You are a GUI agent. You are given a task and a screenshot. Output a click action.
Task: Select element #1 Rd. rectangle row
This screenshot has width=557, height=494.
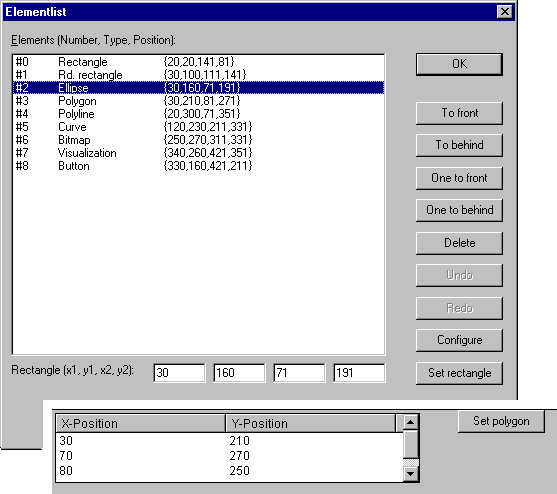(199, 75)
